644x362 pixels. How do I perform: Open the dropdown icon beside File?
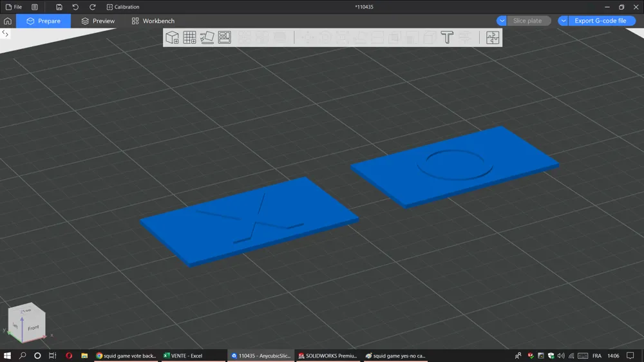point(35,7)
